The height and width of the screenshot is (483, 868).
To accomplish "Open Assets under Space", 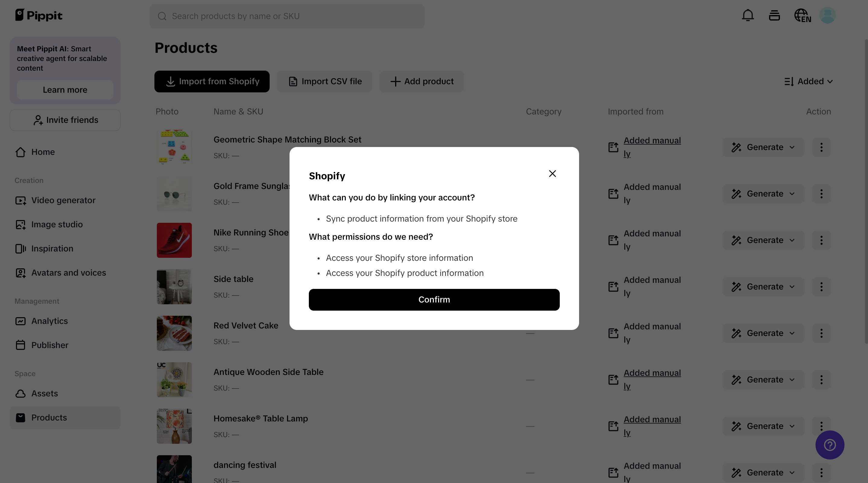I will coord(44,393).
